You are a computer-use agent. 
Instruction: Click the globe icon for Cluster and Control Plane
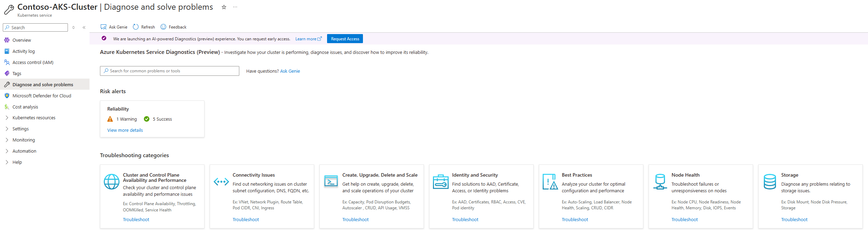(x=112, y=181)
